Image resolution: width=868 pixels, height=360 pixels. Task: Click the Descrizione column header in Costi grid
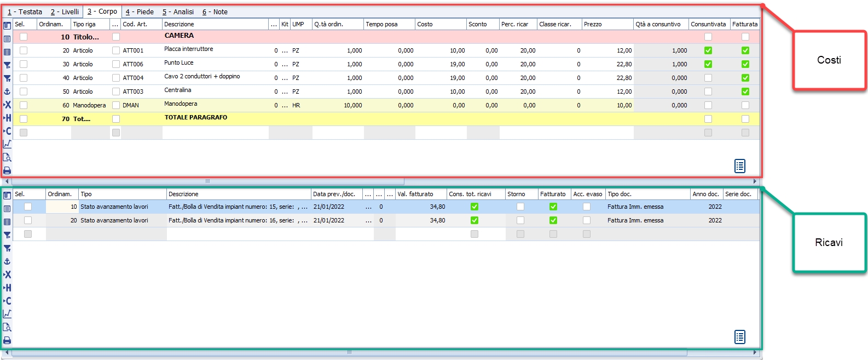coord(215,24)
